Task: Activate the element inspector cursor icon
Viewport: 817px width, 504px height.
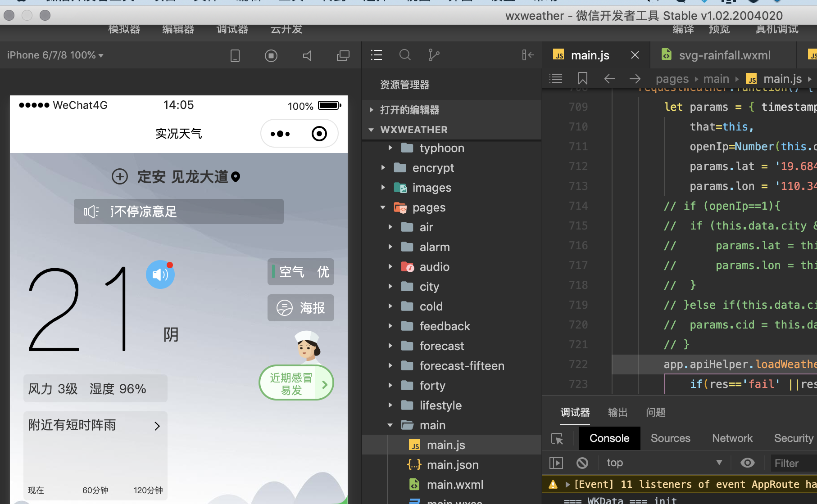Action: point(557,439)
